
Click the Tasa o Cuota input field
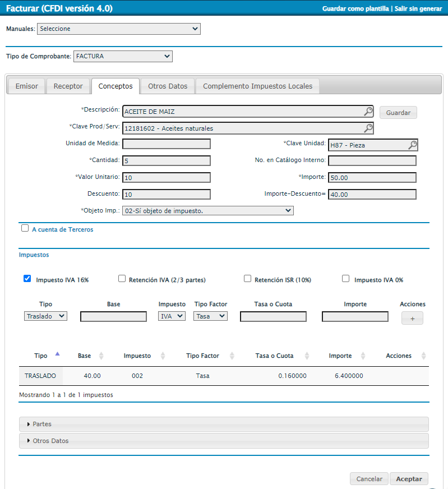coord(273,316)
